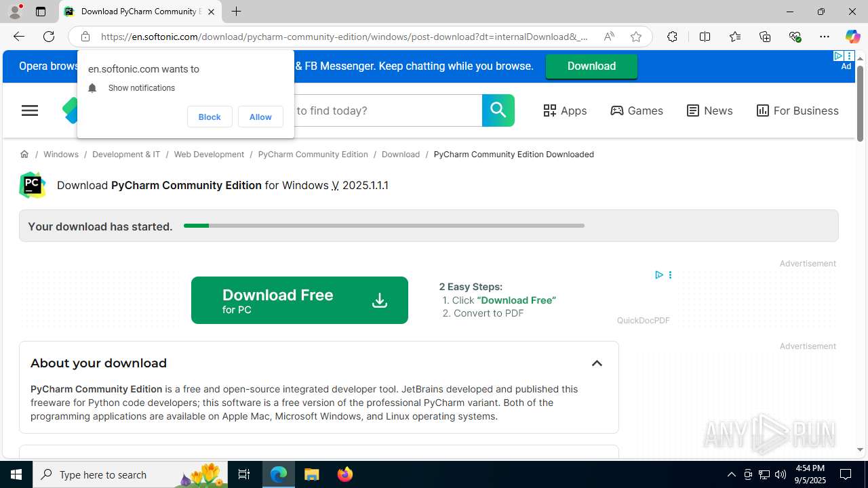Open Read aloud icon in address bar
This screenshot has height=488, width=868.
[x=609, y=37]
